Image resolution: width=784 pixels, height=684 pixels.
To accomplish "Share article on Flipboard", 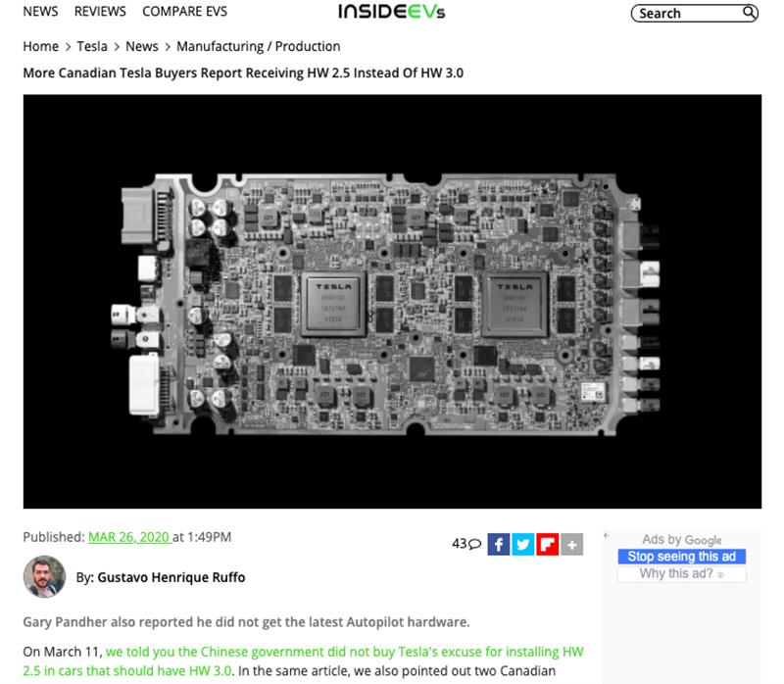I will (548, 544).
